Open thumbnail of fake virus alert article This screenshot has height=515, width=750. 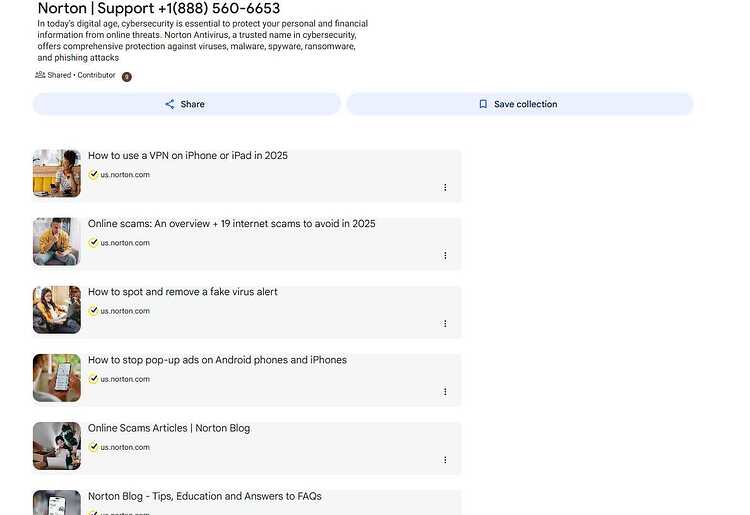click(57, 309)
